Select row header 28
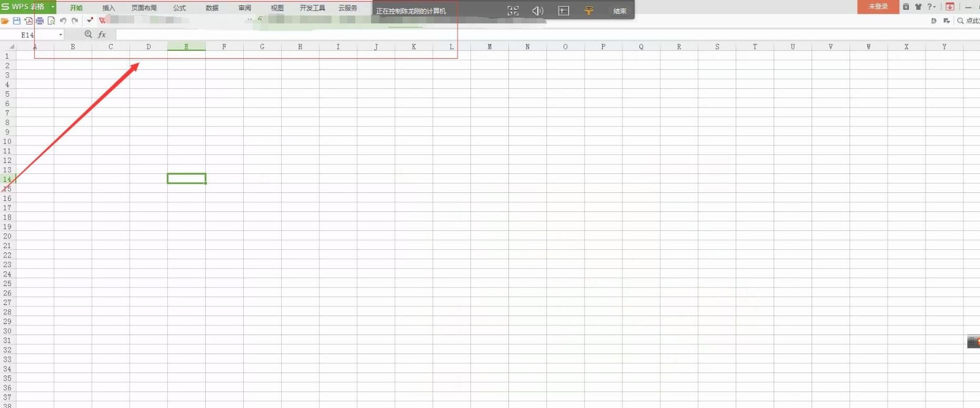The width and height of the screenshot is (980, 408). (7, 312)
